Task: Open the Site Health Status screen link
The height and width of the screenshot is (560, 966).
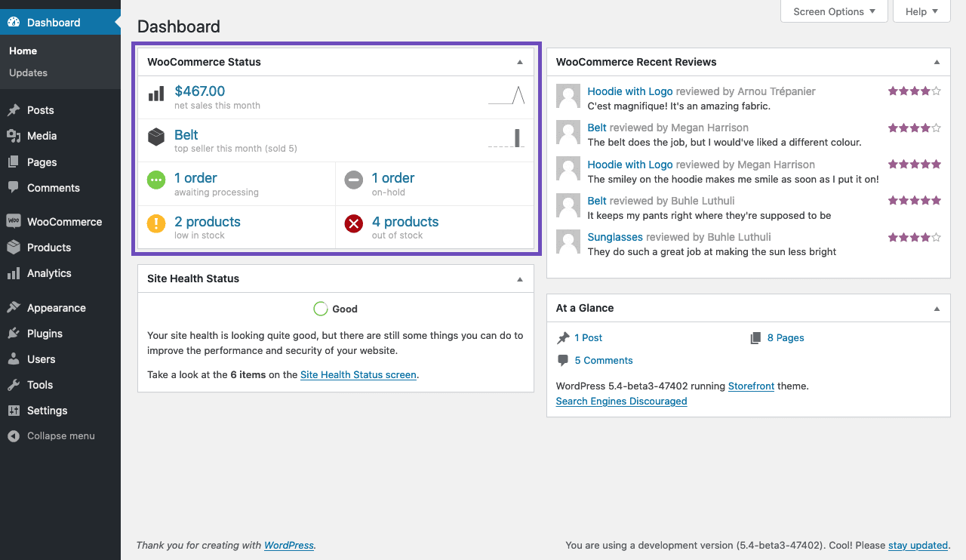Action: click(x=358, y=374)
